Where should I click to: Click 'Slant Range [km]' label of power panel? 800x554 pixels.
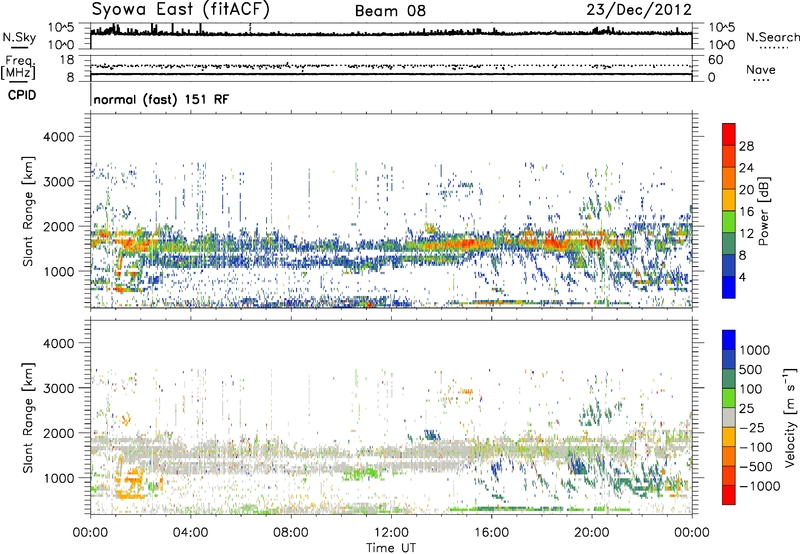pos(28,211)
